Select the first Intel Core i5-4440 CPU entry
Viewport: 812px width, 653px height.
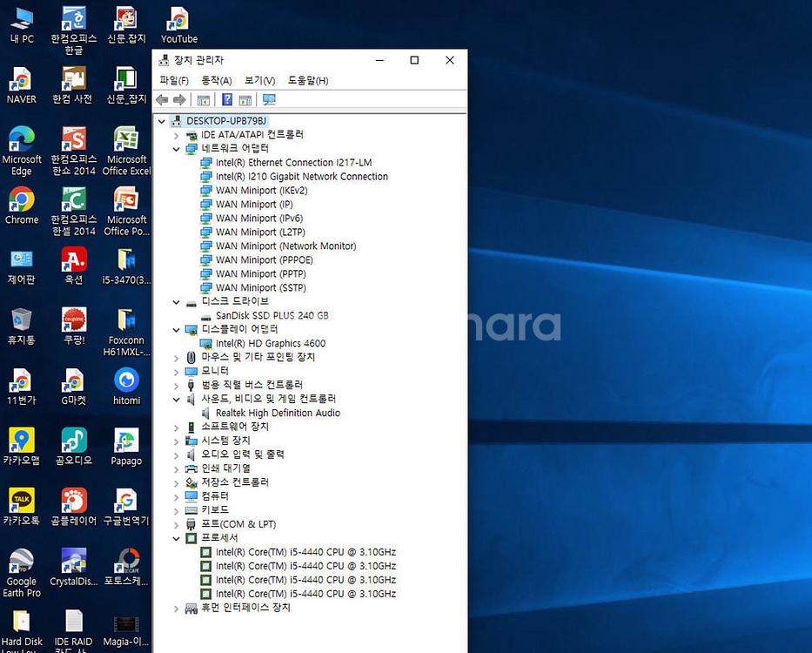305,552
